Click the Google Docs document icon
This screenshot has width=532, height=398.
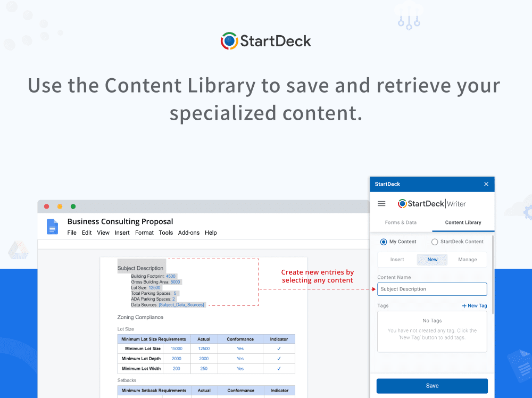point(52,227)
